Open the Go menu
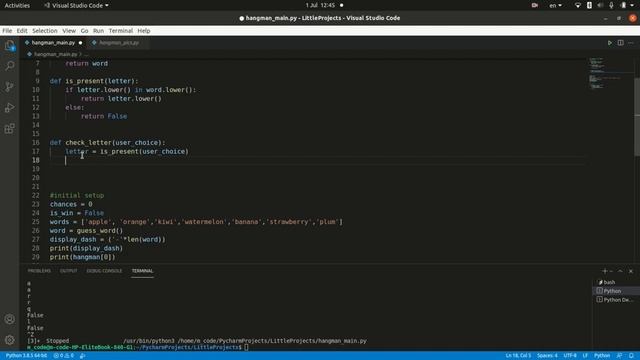Viewport: 640px width, 360px height. point(84,31)
